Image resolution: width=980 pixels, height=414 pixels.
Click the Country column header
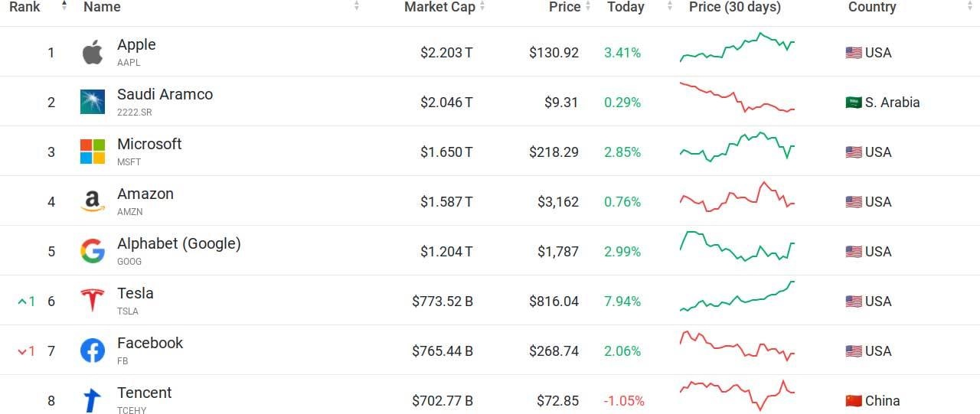(871, 7)
